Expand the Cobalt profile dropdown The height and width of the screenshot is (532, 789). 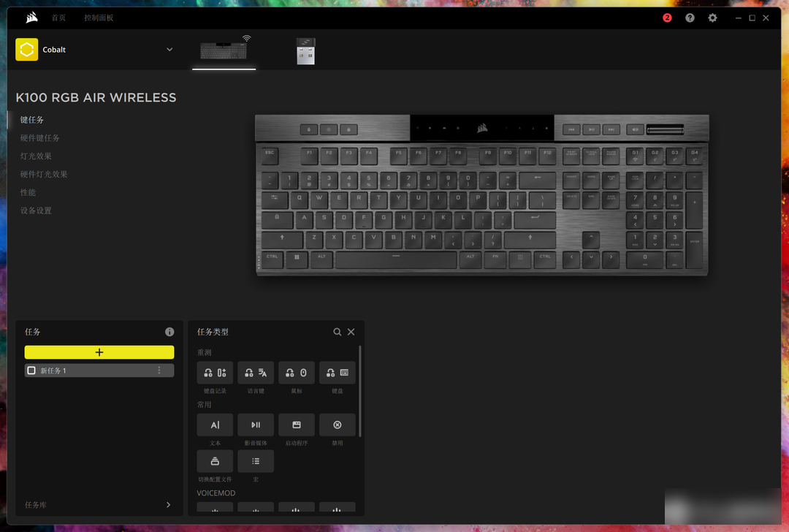coord(169,49)
